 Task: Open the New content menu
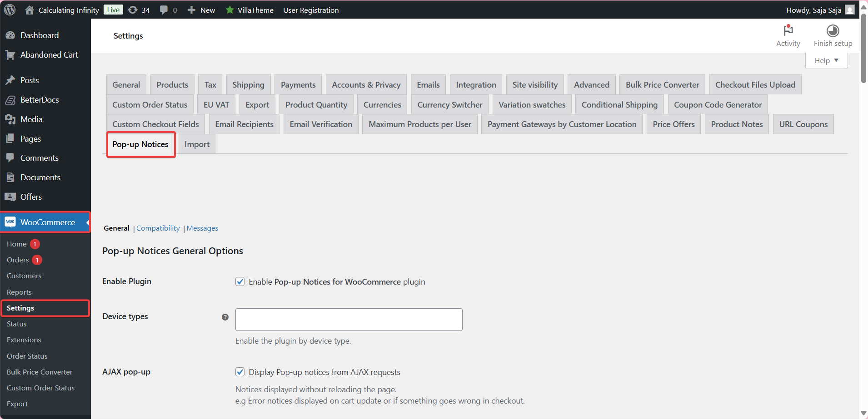pyautogui.click(x=201, y=10)
